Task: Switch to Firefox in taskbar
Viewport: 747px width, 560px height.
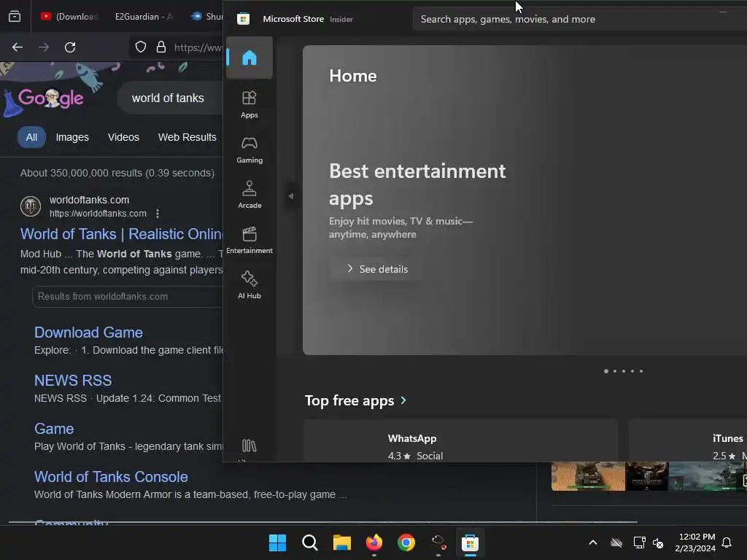Action: pos(374,542)
